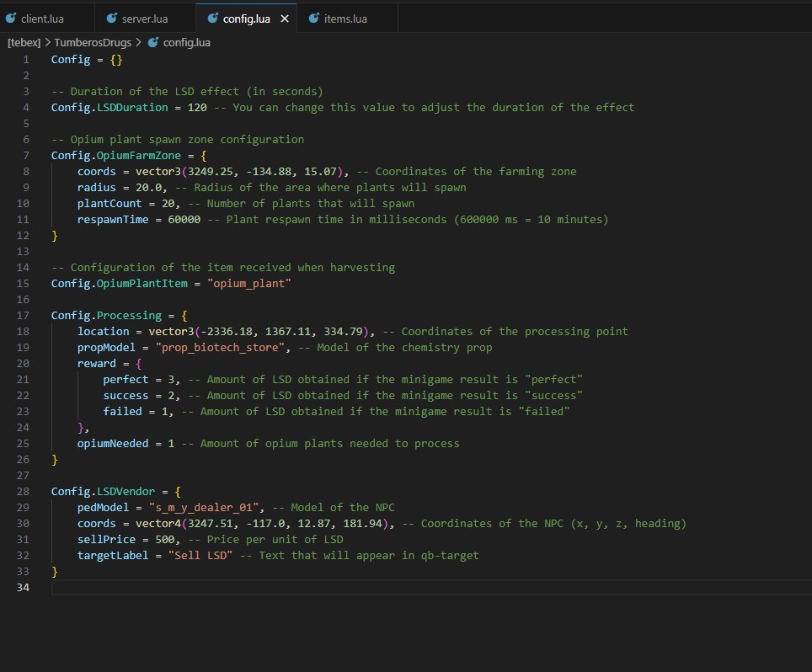Open the config.lua breadcrumb symbol list
Image resolution: width=812 pixels, height=672 pixels.
pos(186,41)
